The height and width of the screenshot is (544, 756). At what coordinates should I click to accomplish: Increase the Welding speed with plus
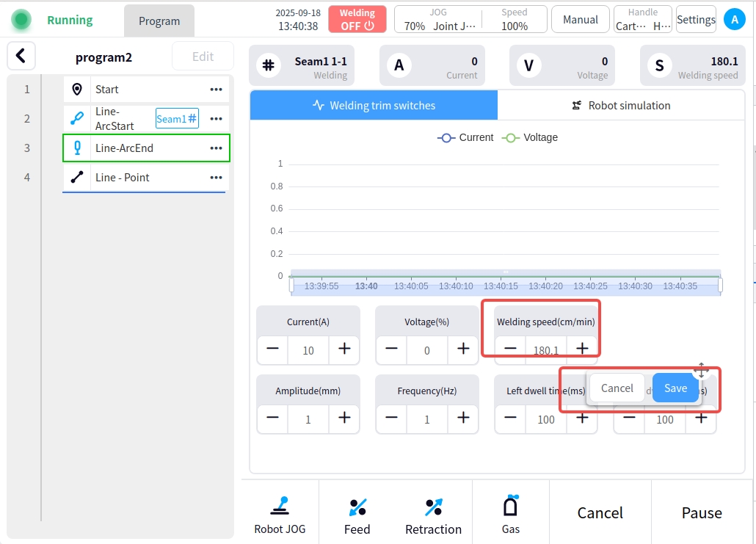pos(582,349)
